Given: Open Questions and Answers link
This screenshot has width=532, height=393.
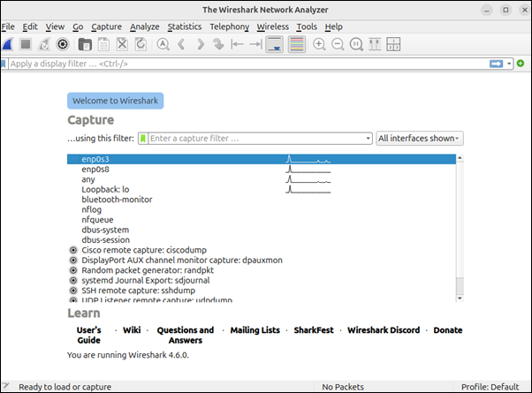Looking at the screenshot, I should [186, 335].
